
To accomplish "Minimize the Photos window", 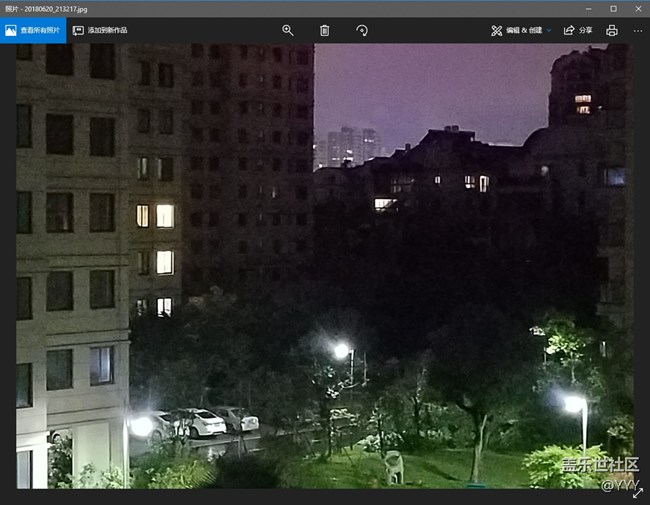I will click(x=586, y=8).
